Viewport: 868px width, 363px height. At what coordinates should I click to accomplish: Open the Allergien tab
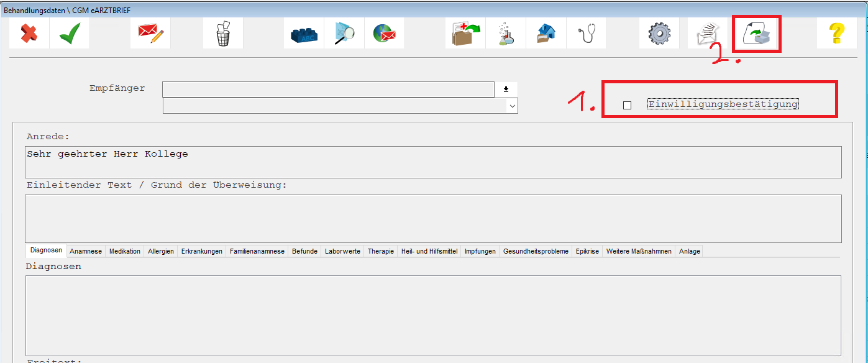(161, 251)
